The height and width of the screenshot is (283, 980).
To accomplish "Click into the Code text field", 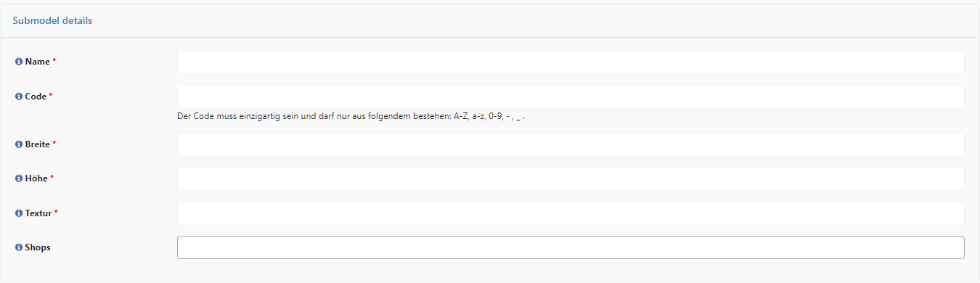I will 571,97.
